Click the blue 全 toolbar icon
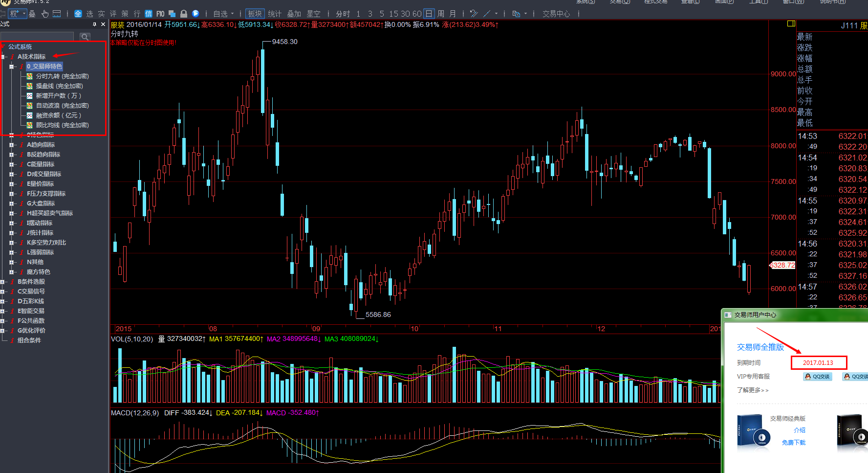 78,14
